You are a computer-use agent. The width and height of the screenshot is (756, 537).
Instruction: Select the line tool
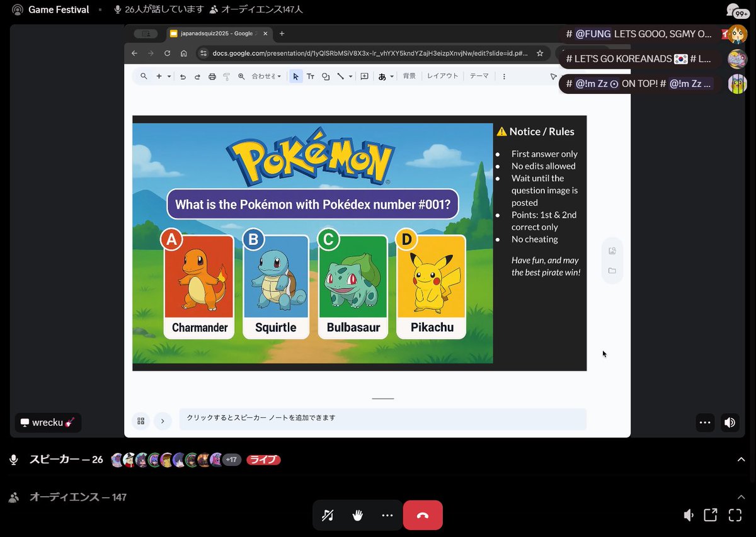click(340, 76)
